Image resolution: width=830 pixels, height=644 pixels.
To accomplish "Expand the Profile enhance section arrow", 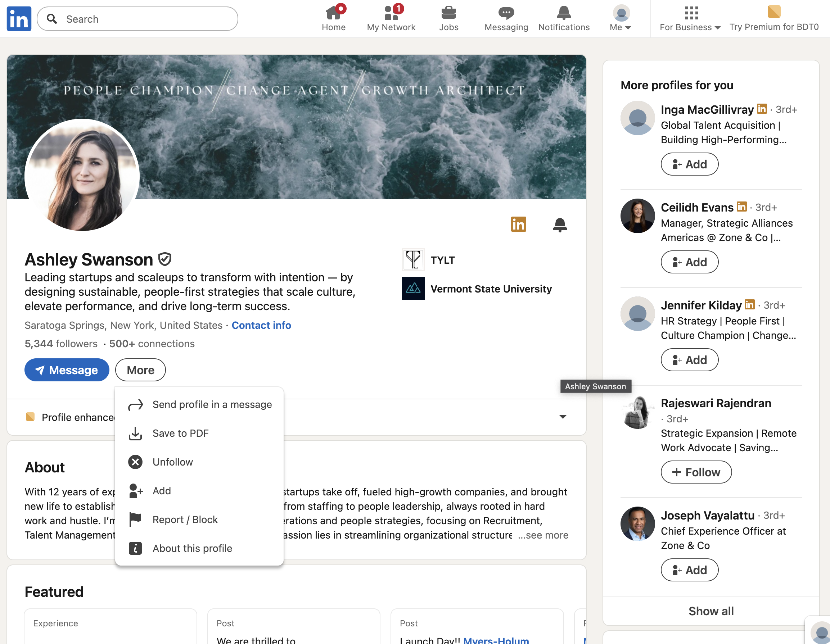I will (x=563, y=417).
